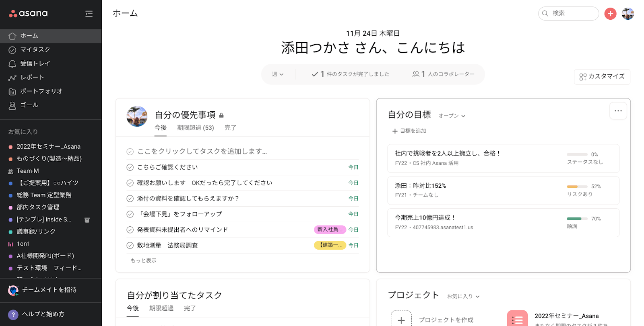Expand もっと表示 in priorities list
Screen dimensions: 644x326
click(x=143, y=260)
